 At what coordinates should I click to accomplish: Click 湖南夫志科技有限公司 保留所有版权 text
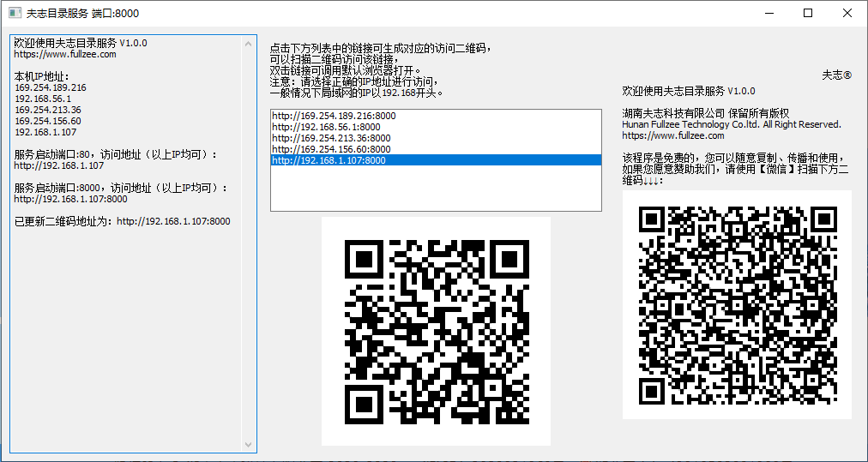[706, 113]
